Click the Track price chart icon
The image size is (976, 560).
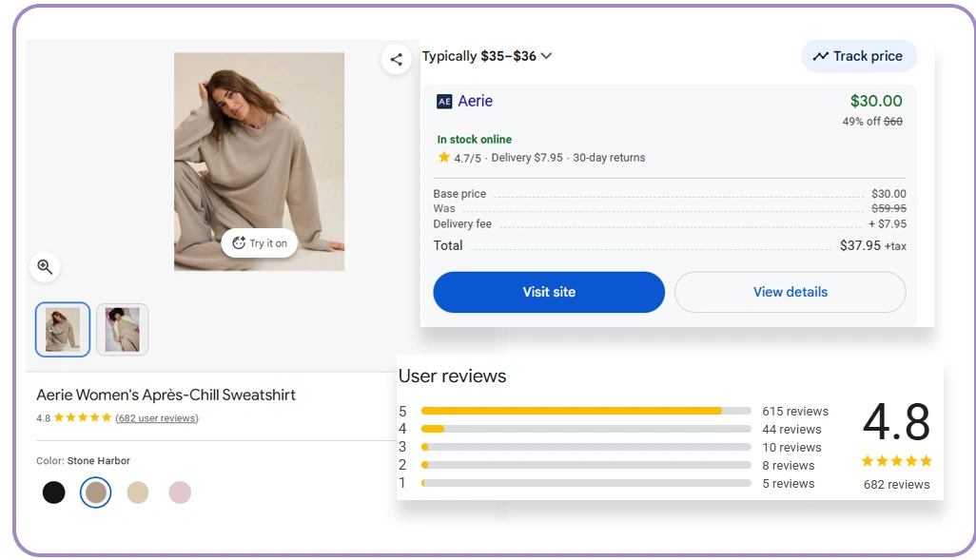(820, 56)
